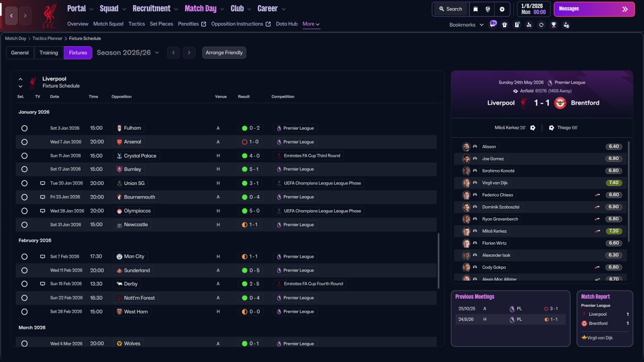Expand the Club menu dropdown
Viewport: 644px width, 362px height.
pos(249,9)
